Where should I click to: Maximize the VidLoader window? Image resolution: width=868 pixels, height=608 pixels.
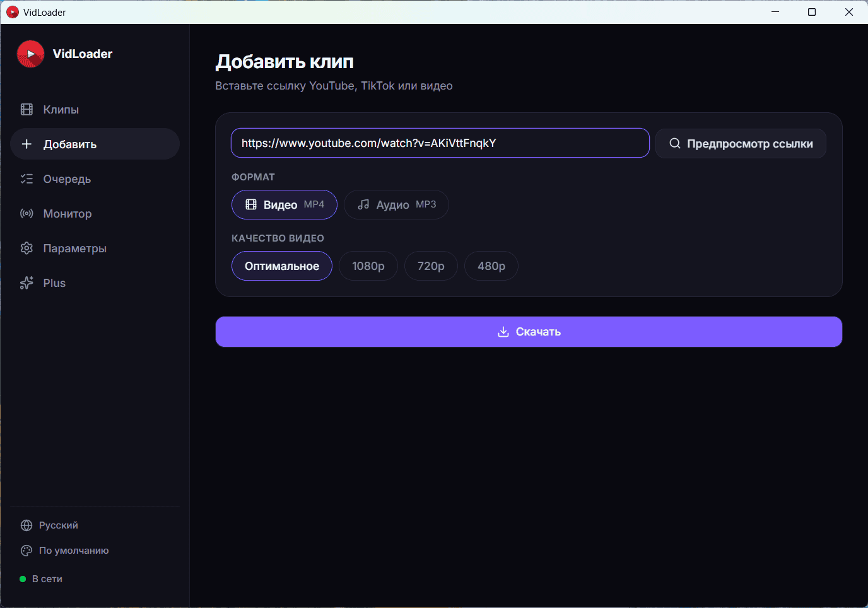coord(812,12)
